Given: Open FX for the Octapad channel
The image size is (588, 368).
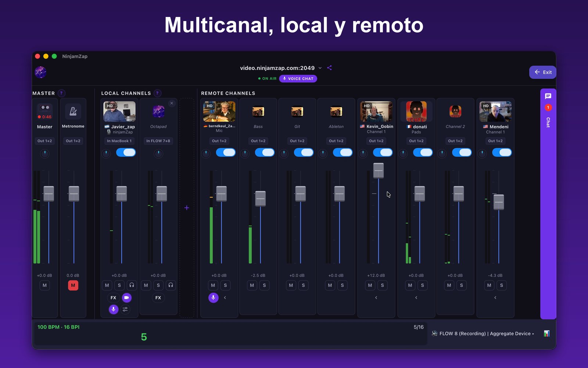Looking at the screenshot, I should (158, 298).
